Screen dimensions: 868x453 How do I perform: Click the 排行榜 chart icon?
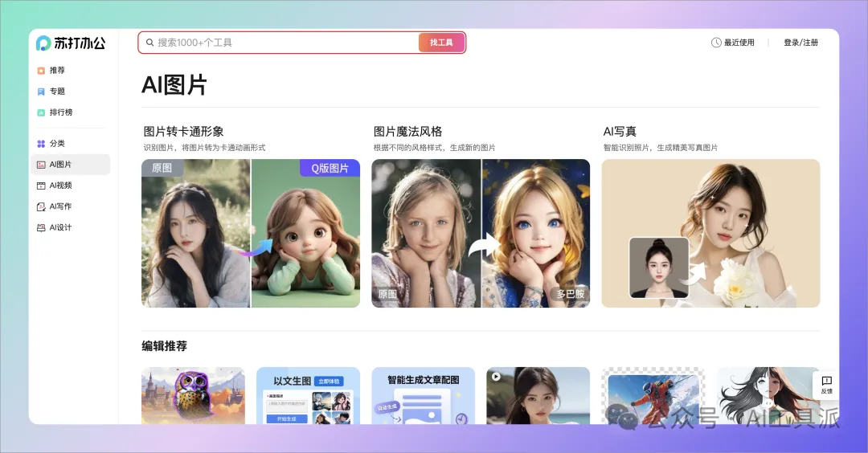(41, 112)
